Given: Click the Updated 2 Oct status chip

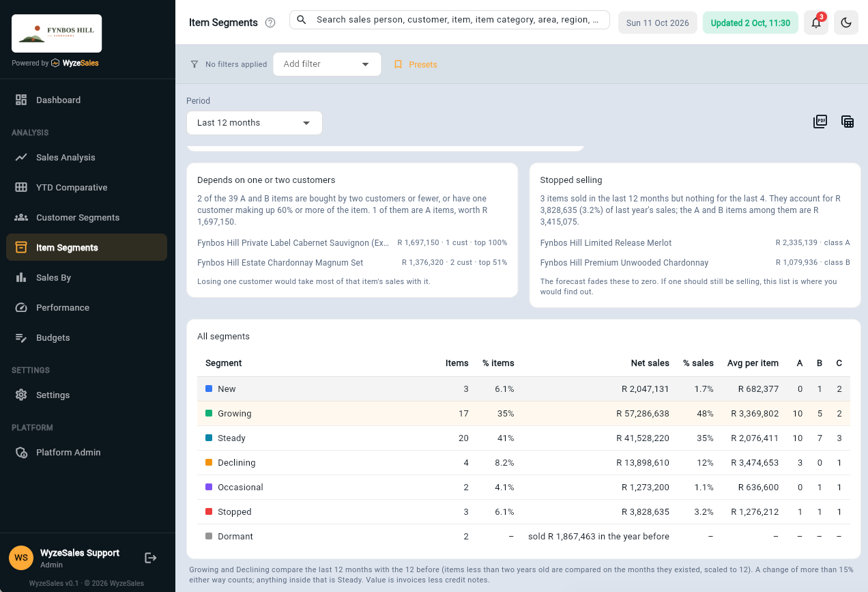Looking at the screenshot, I should pos(751,23).
